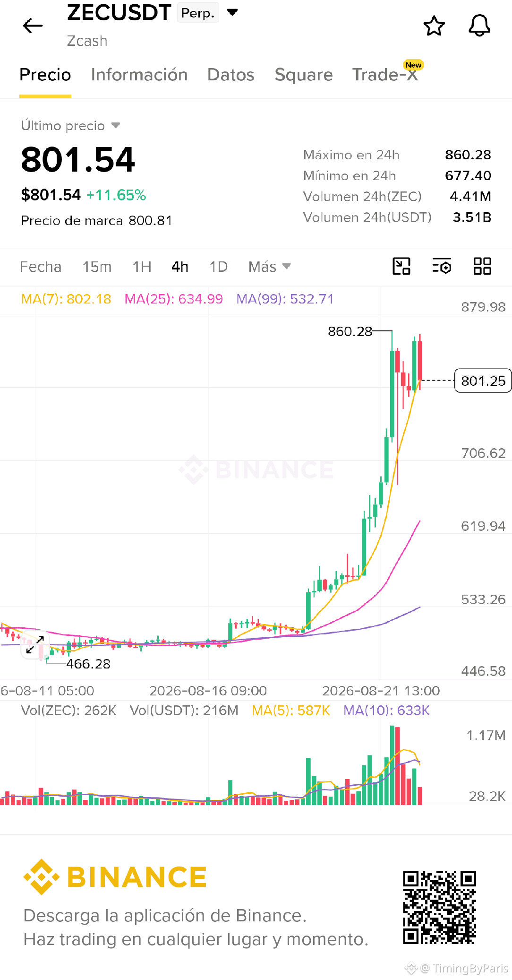Open chart drawing tools icon
The width and height of the screenshot is (512, 980).
click(401, 266)
